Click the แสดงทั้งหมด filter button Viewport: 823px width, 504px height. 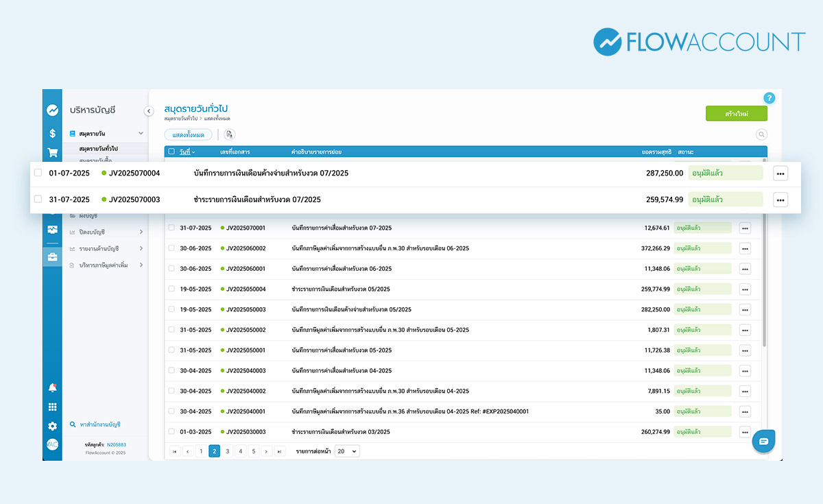point(188,134)
